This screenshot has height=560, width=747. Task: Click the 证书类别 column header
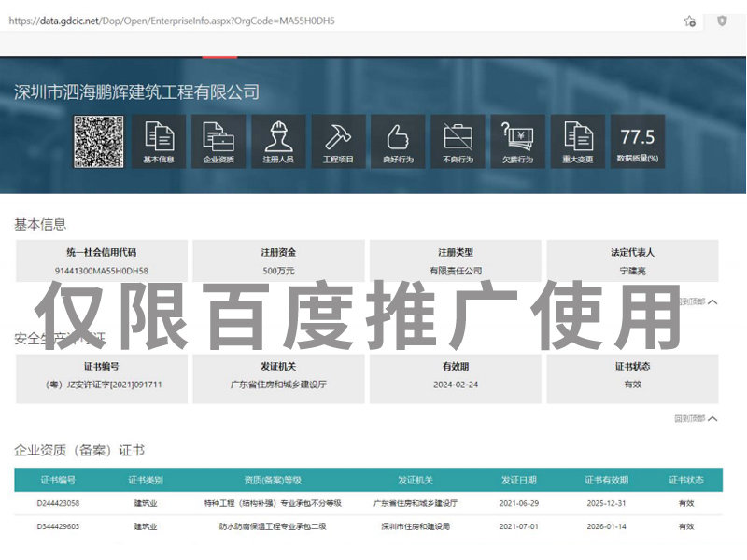coord(146,480)
